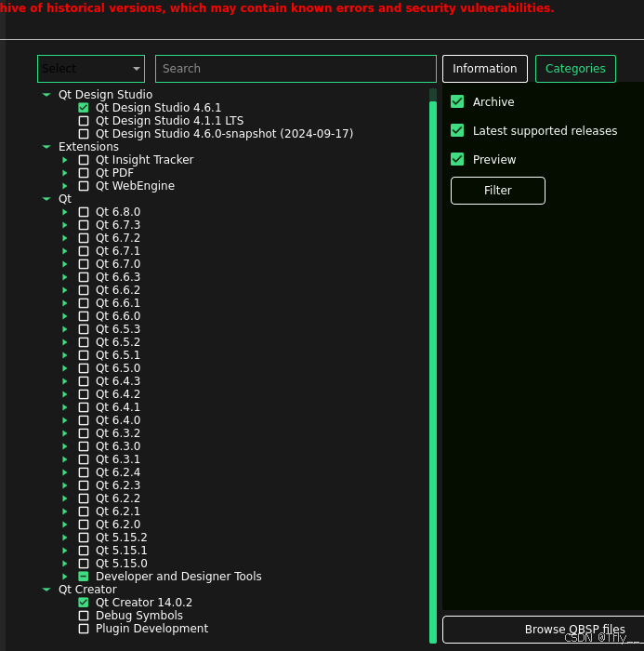Click the component list vertical scrollbar
644x651 pixels.
433,372
